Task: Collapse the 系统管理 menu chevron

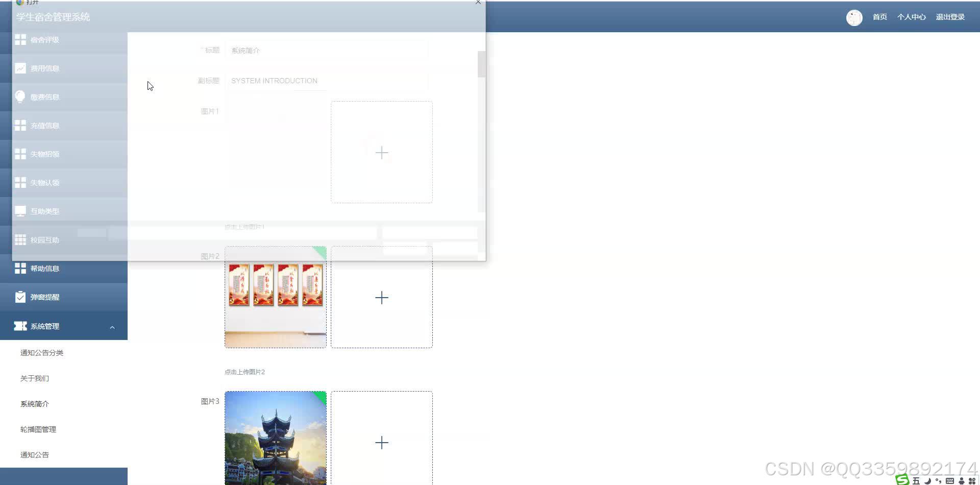Action: [x=112, y=327]
